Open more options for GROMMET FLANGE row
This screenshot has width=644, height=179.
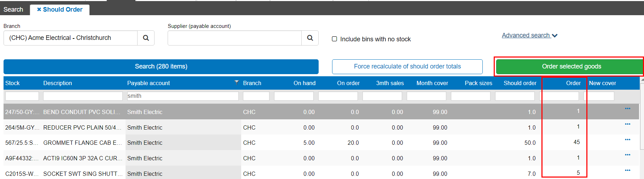627,140
